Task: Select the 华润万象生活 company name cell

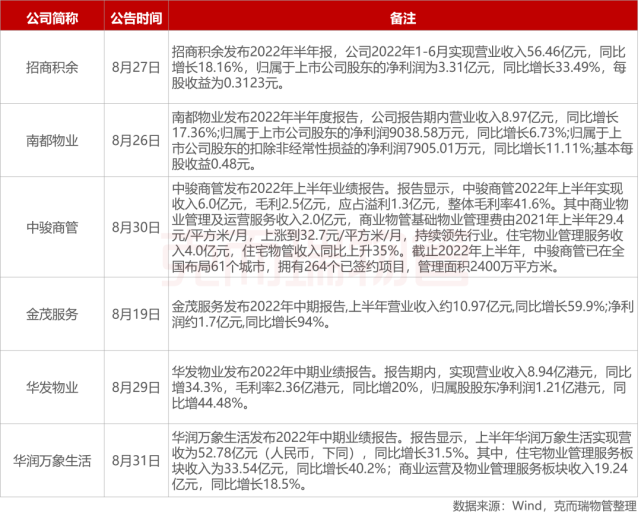Action: [x=52, y=461]
